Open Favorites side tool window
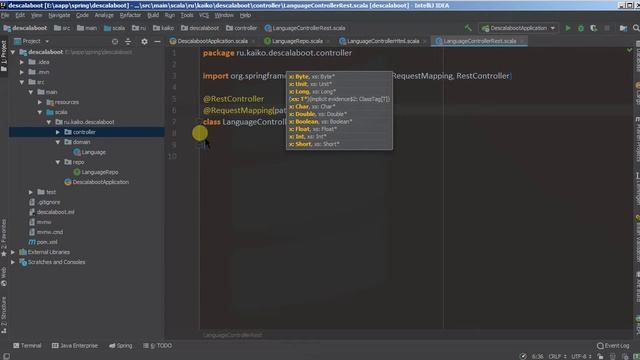 (x=4, y=238)
